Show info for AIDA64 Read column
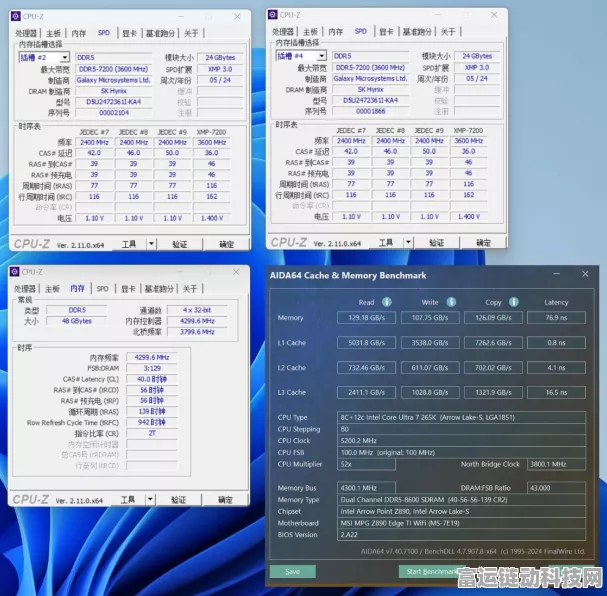Image resolution: width=607 pixels, height=596 pixels. 387,302
